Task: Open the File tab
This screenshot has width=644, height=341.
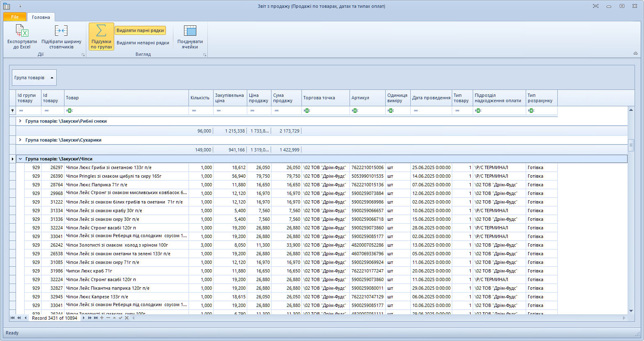Action: (x=15, y=17)
